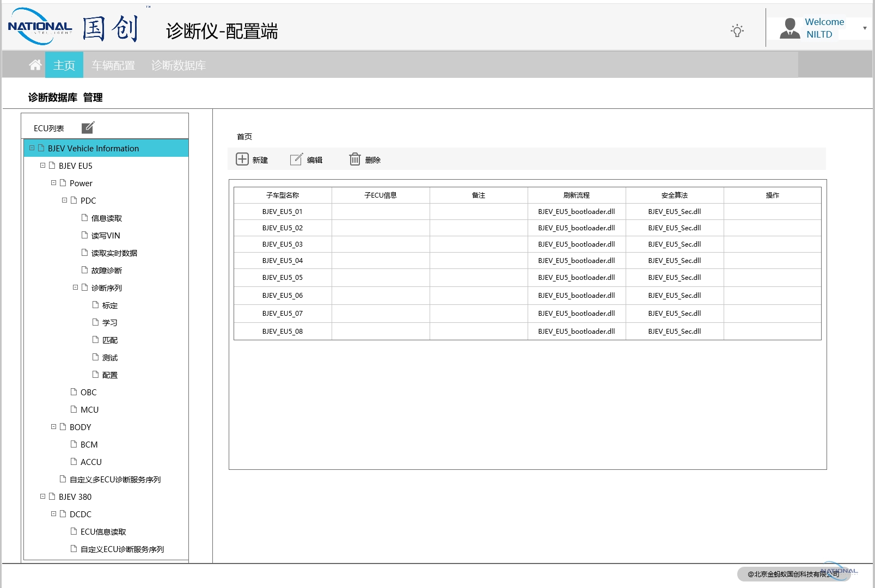Select the 读写VIN tree item
This screenshot has width=875, height=588.
(x=106, y=236)
